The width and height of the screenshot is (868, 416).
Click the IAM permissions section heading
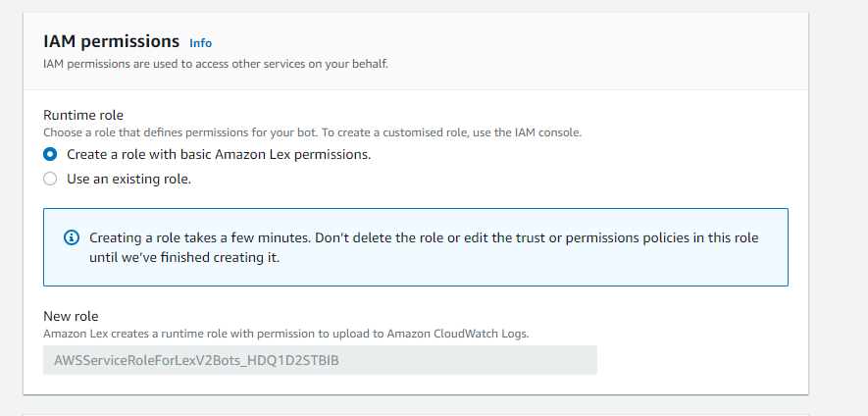pos(111,41)
